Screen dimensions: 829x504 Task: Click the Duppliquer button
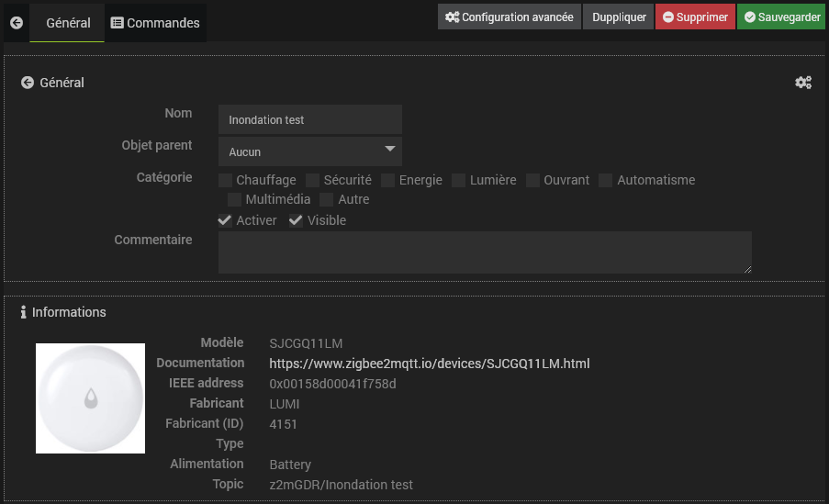619,17
